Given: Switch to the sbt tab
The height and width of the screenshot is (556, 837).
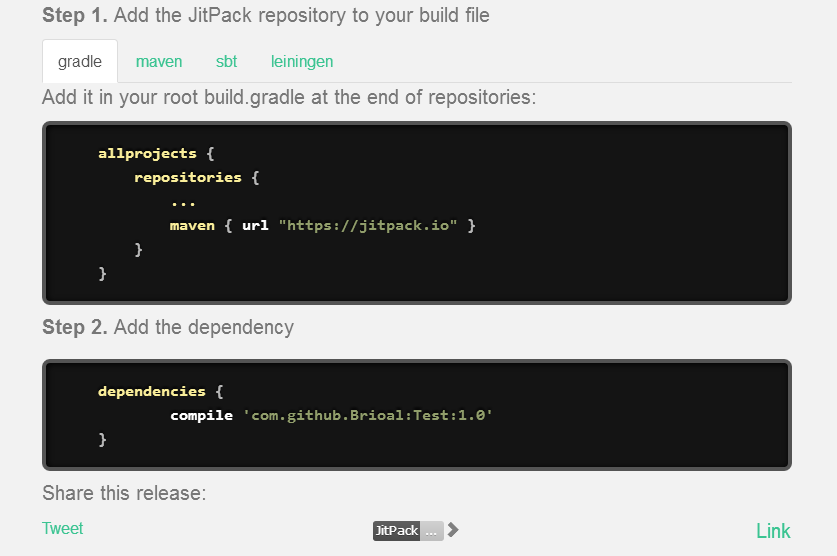Looking at the screenshot, I should coord(226,61).
